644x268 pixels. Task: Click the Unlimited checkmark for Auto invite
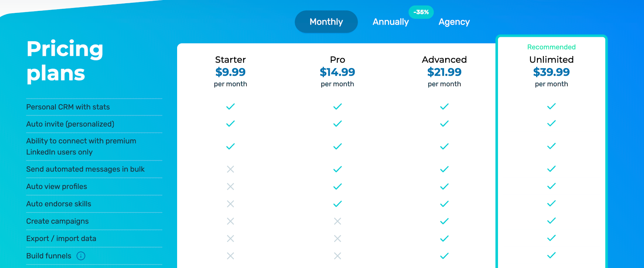[551, 124]
